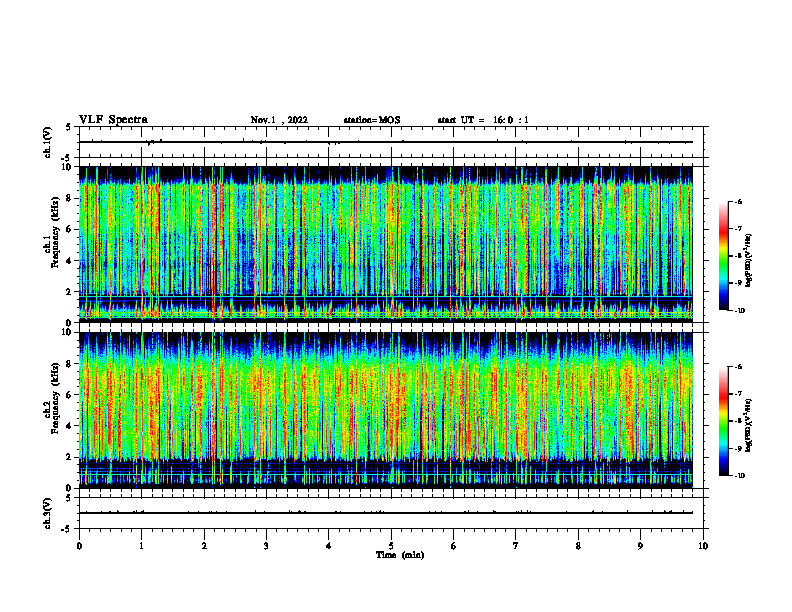Viewport: 792px width, 612px height.
Task: Select the ch.2 "Frequency (kHz)" axis label
Action: (x=55, y=398)
